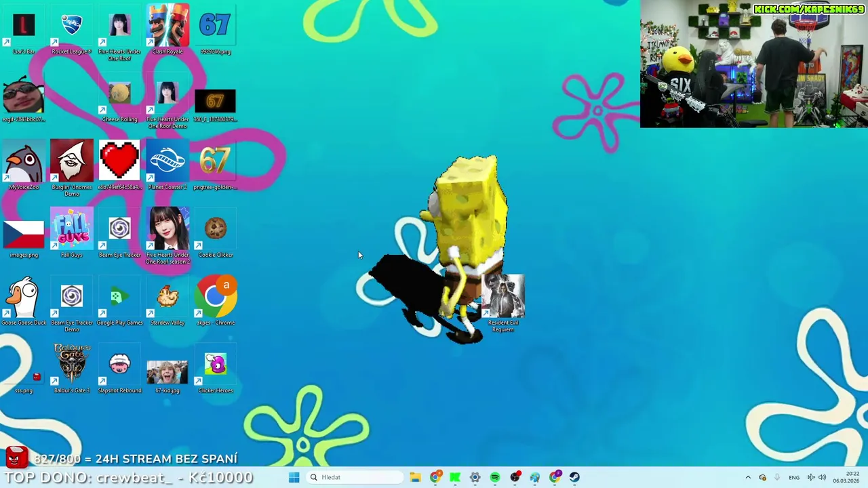The width and height of the screenshot is (868, 488).
Task: Click the Hledat taskbar search box
Action: 354,477
